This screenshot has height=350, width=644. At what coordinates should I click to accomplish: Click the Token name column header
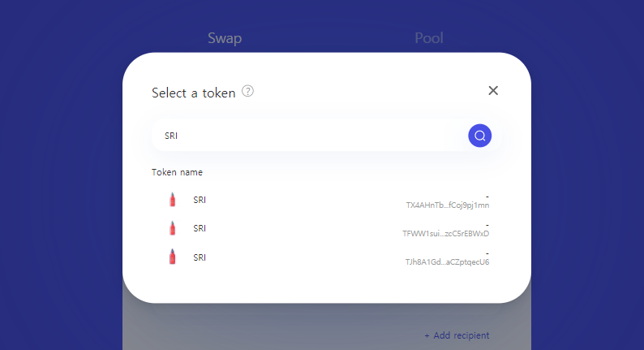pos(177,172)
